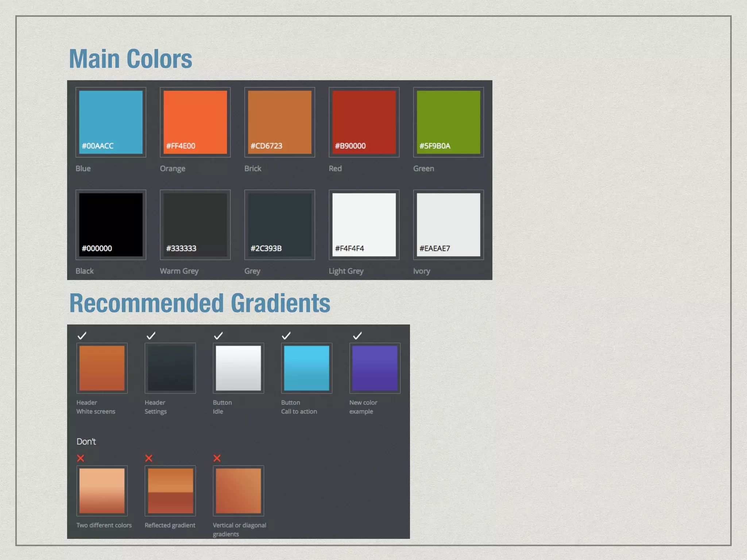Pick the Vertical or diagonal gradients swatch
This screenshot has width=747, height=560.
click(x=239, y=491)
